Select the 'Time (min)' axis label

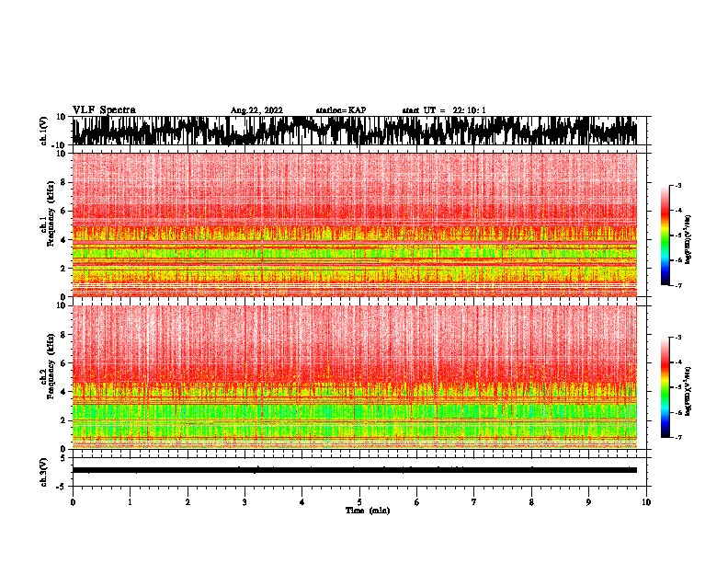(368, 511)
